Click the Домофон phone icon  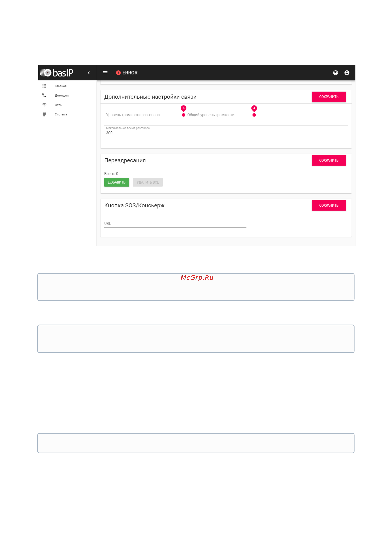tap(44, 96)
